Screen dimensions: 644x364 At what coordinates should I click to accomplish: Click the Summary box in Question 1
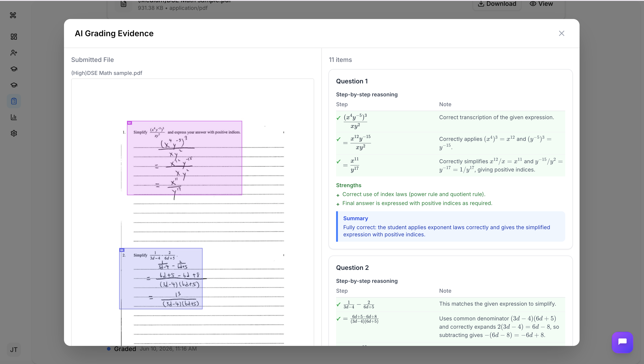coord(450,226)
